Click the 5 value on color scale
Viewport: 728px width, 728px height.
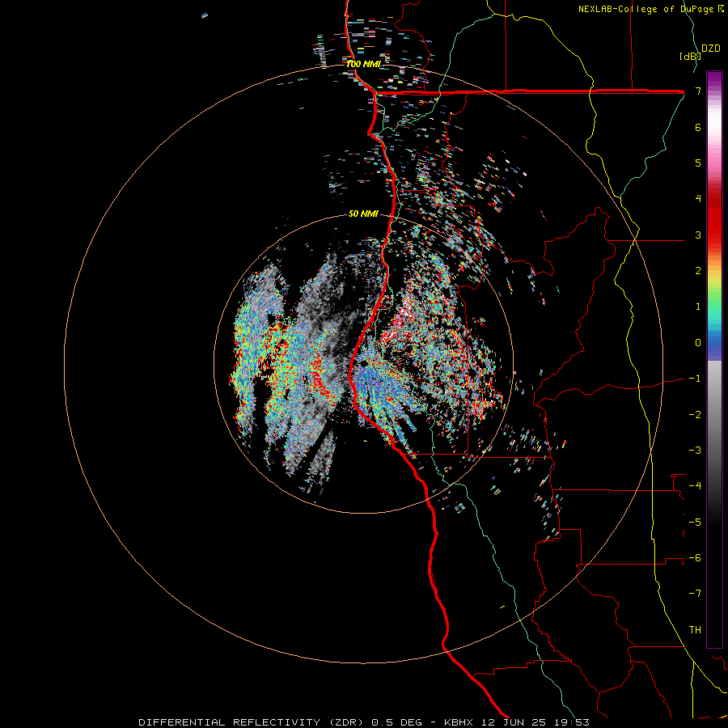pyautogui.click(x=698, y=163)
